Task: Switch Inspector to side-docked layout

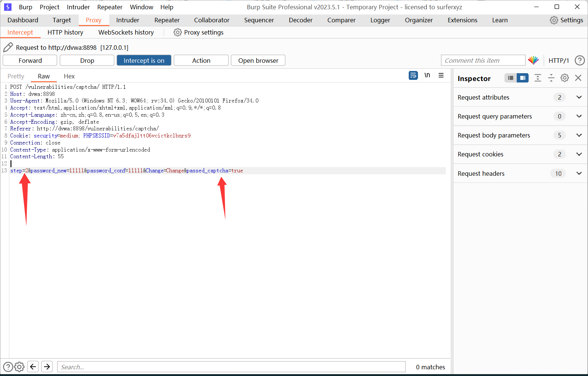Action: coord(523,78)
